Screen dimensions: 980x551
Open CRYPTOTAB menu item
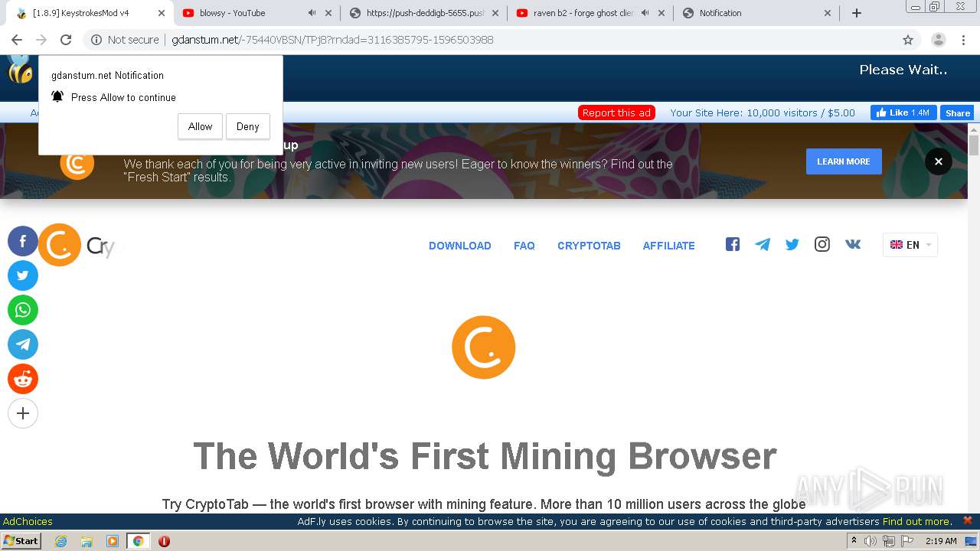click(x=589, y=246)
